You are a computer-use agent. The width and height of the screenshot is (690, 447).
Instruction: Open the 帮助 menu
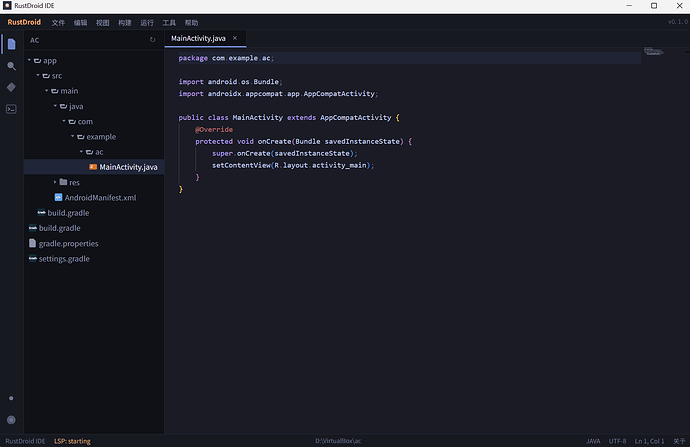[x=191, y=23]
